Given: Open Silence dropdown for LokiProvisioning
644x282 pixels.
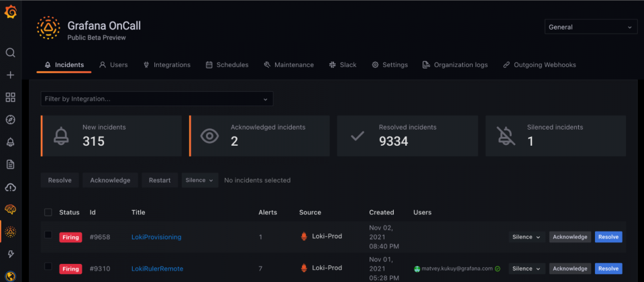Looking at the screenshot, I should (527, 237).
